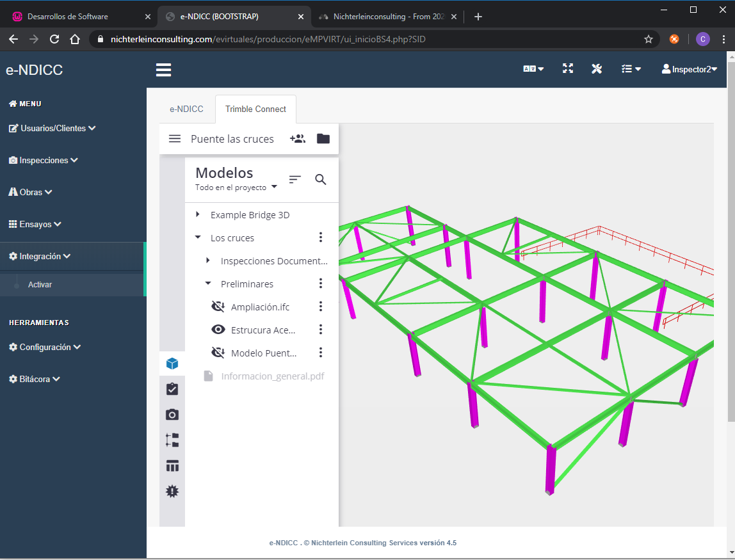Click the tools wrench icon in header
This screenshot has height=560, width=735.
pyautogui.click(x=597, y=69)
